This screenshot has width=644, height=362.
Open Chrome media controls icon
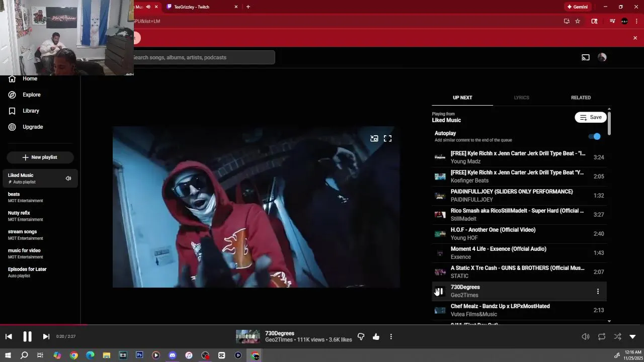(x=612, y=21)
